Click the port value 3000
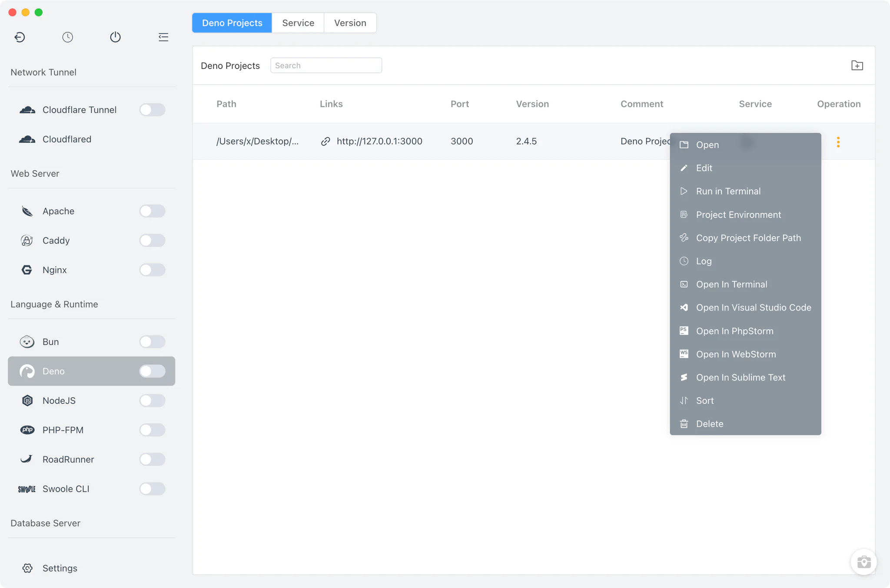 pos(462,142)
